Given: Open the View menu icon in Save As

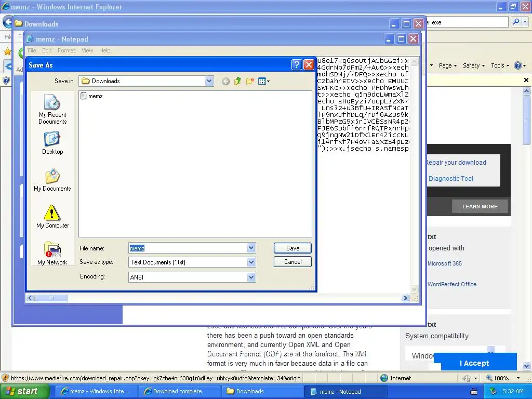Looking at the screenshot, I should pos(263,81).
